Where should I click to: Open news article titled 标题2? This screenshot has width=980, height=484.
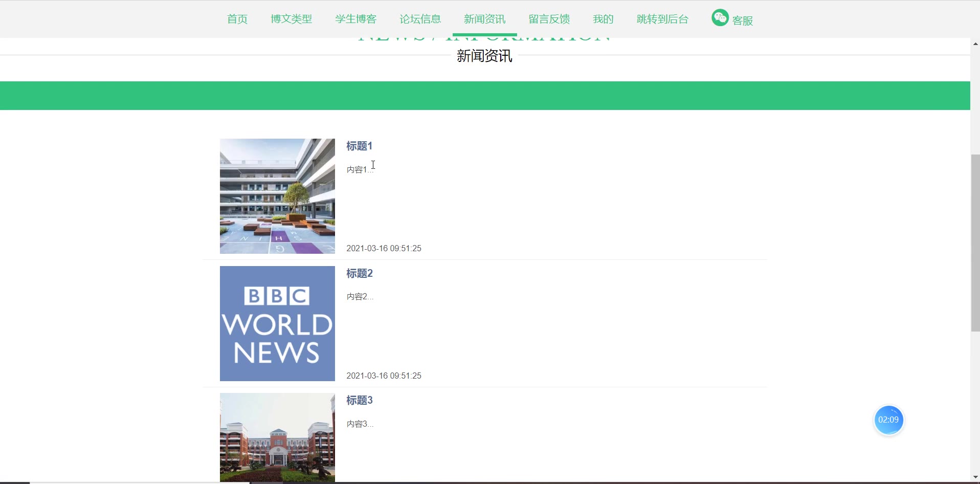(359, 273)
